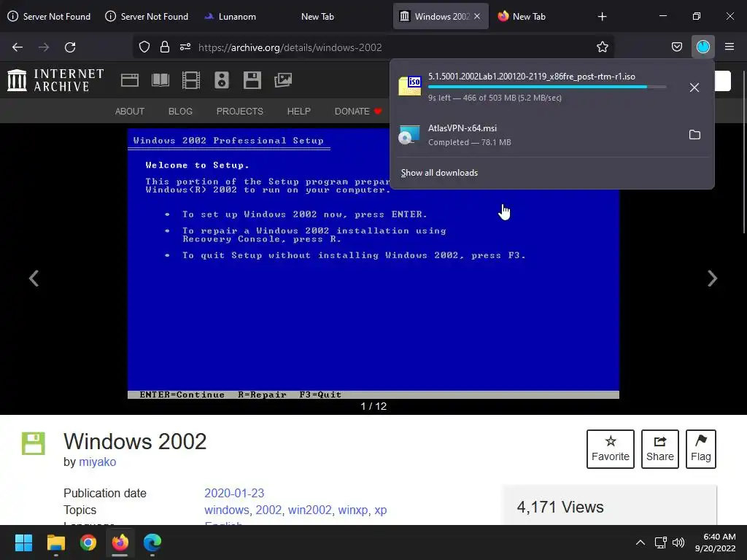
Task: Cancel the ISO download
Action: pos(694,87)
